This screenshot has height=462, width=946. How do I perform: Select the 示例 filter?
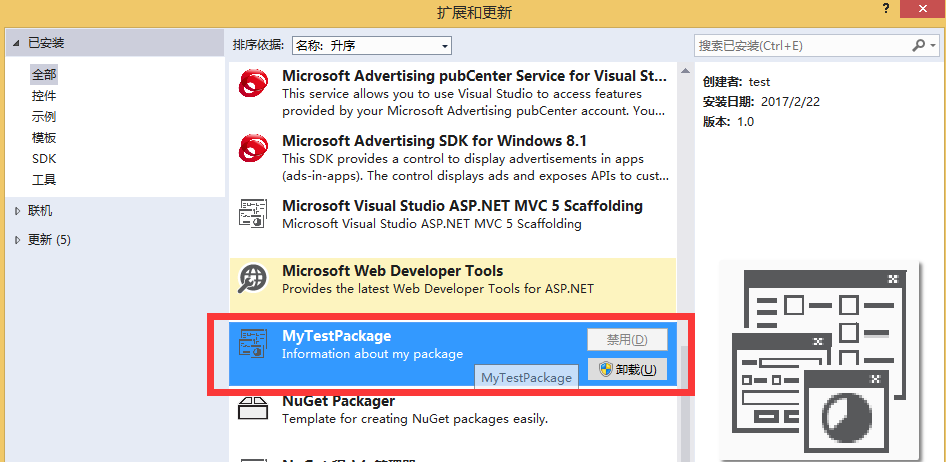click(44, 117)
